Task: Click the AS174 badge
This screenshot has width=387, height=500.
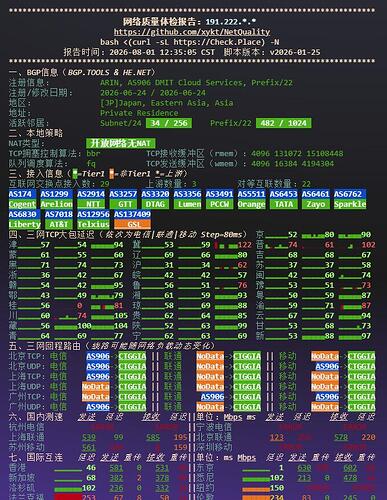Action: coord(22,194)
